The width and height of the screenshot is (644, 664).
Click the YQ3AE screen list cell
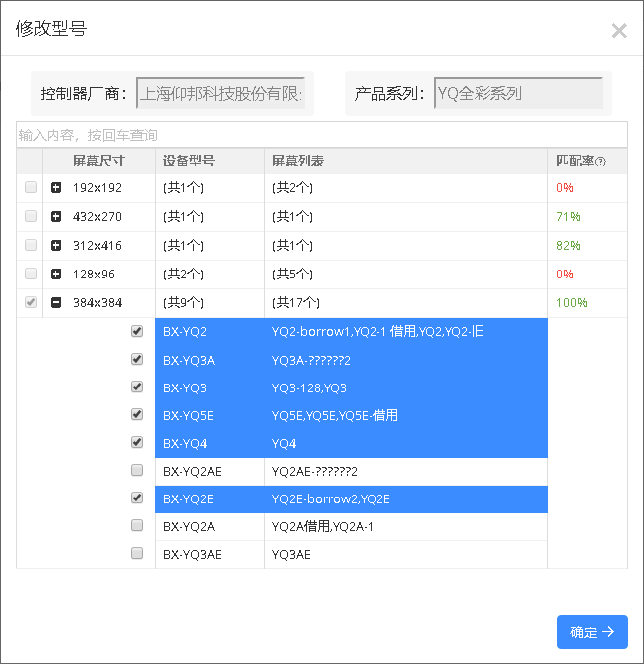click(x=405, y=554)
